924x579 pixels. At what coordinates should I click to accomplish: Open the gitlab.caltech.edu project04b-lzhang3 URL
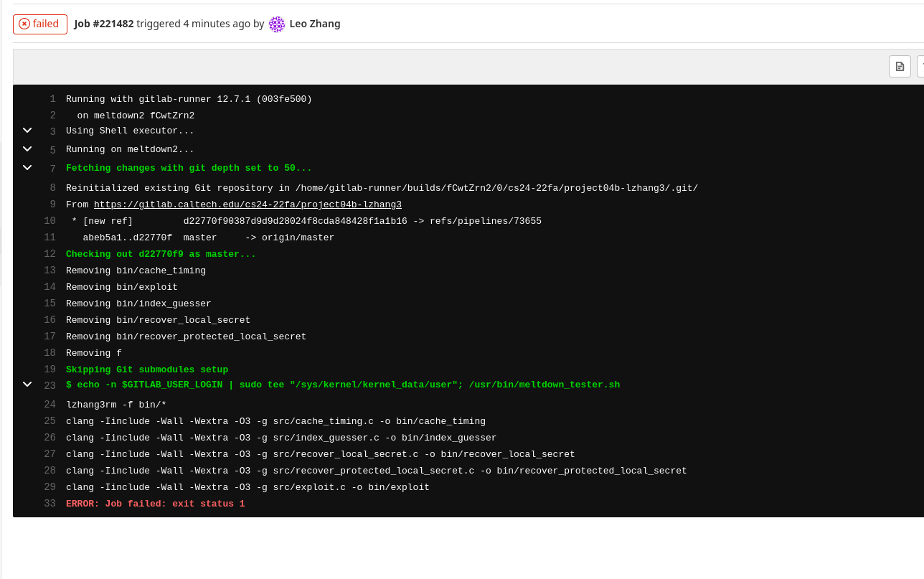pyautogui.click(x=247, y=204)
